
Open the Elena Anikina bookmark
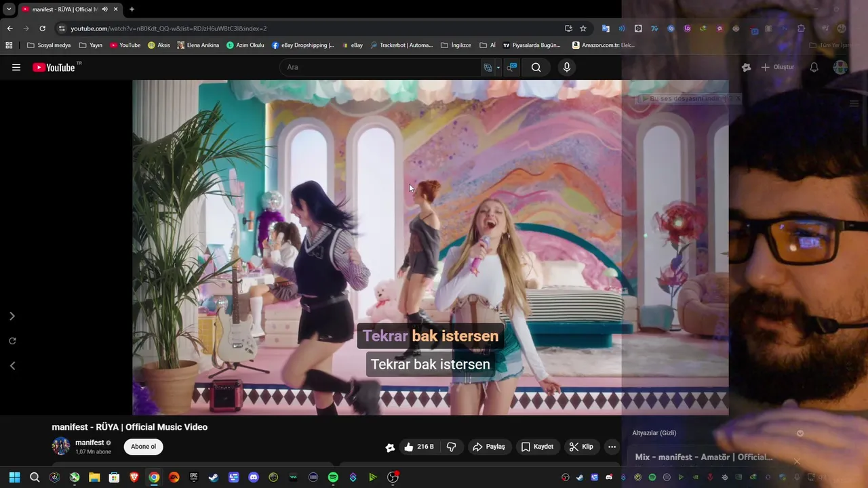pos(198,45)
